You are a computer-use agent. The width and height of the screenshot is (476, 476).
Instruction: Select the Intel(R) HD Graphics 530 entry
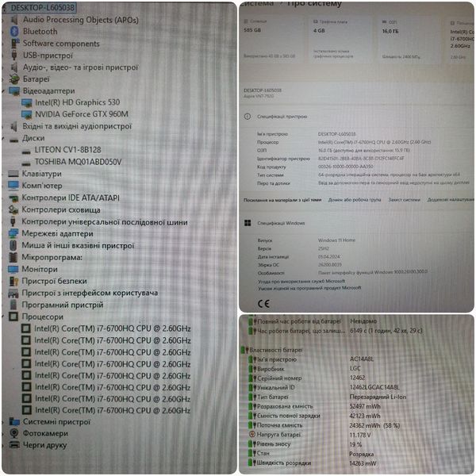tap(78, 102)
